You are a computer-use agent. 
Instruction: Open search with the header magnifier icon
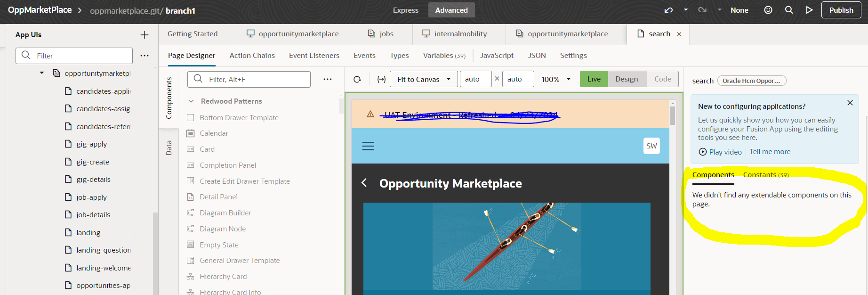[x=789, y=10]
